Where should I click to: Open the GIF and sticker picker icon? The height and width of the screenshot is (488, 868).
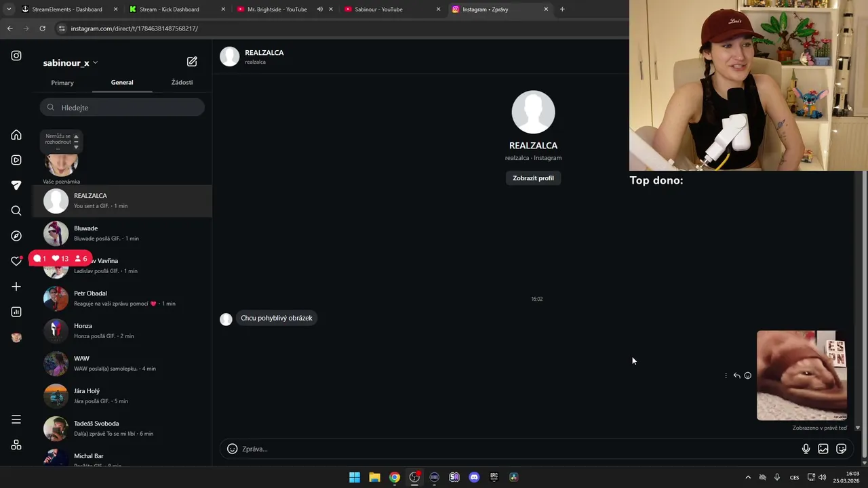tap(842, 449)
